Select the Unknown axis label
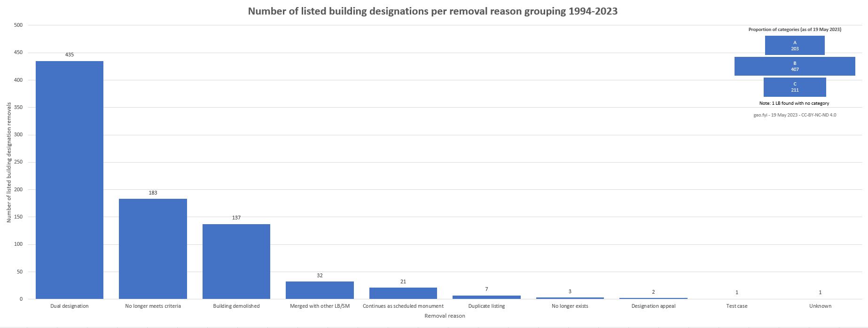 point(820,306)
